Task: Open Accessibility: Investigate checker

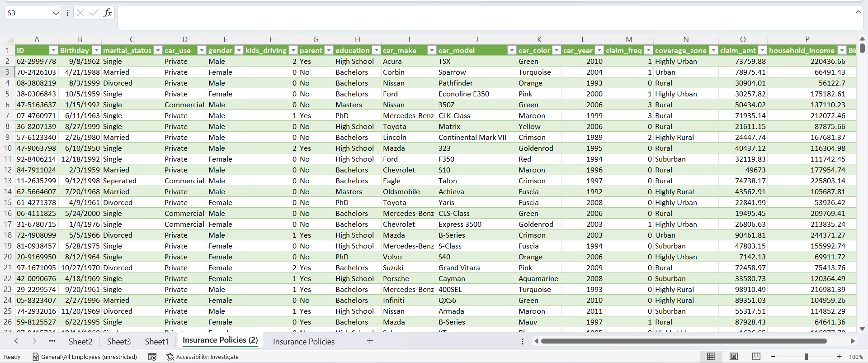Action: pos(202,357)
